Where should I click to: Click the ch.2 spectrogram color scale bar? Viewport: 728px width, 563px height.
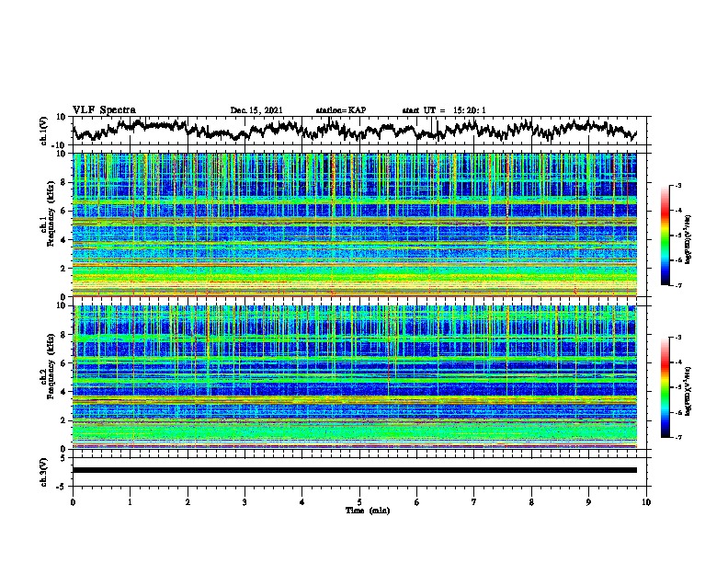click(665, 387)
